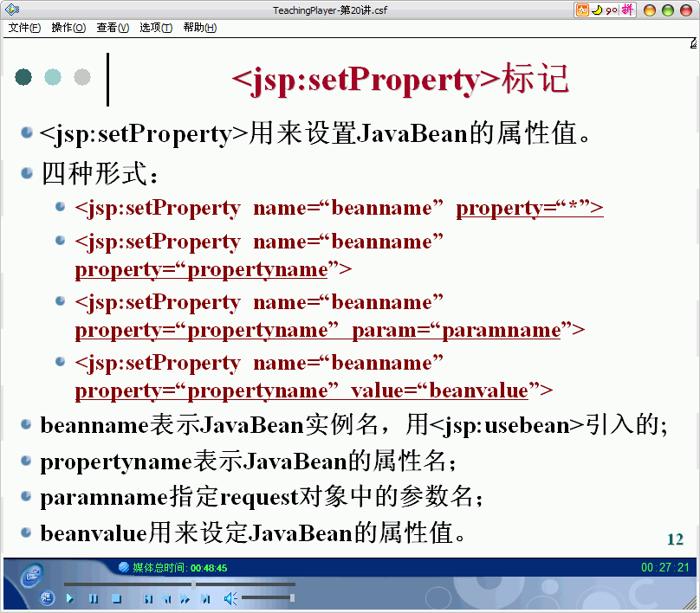700x613 pixels.
Task: Click the paramname指定request对象 line
Action: click(262, 497)
